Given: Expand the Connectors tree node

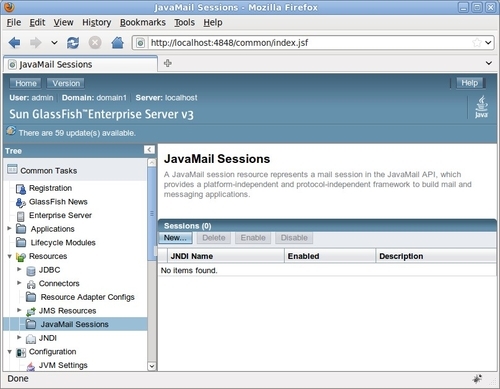Looking at the screenshot, I should click(x=19, y=283).
